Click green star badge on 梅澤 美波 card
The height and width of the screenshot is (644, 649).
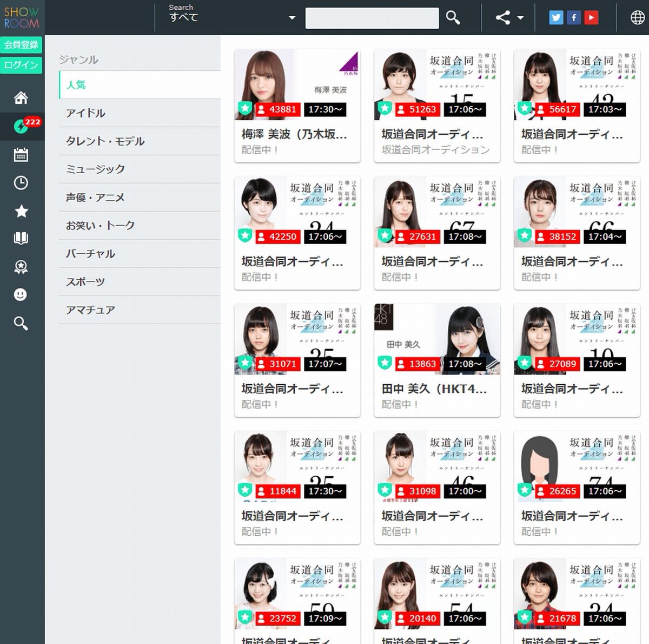[x=245, y=108]
